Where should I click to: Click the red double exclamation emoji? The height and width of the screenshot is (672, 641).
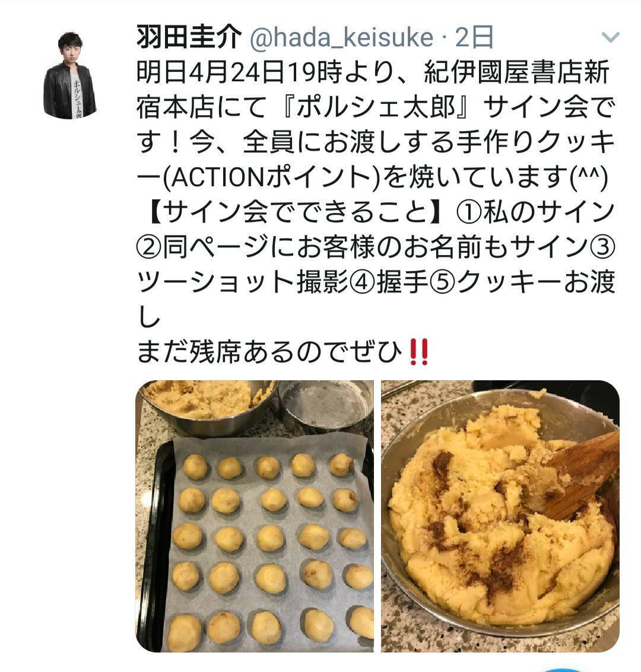[418, 352]
